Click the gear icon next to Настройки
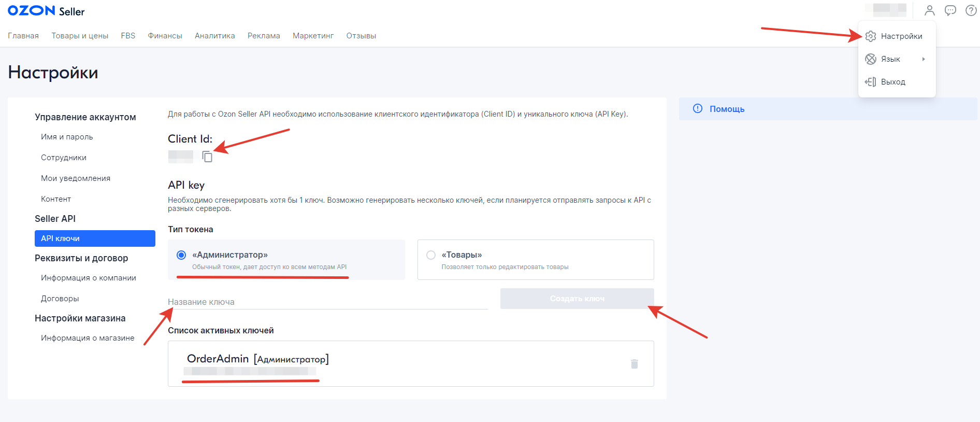The image size is (980, 422). tap(871, 36)
